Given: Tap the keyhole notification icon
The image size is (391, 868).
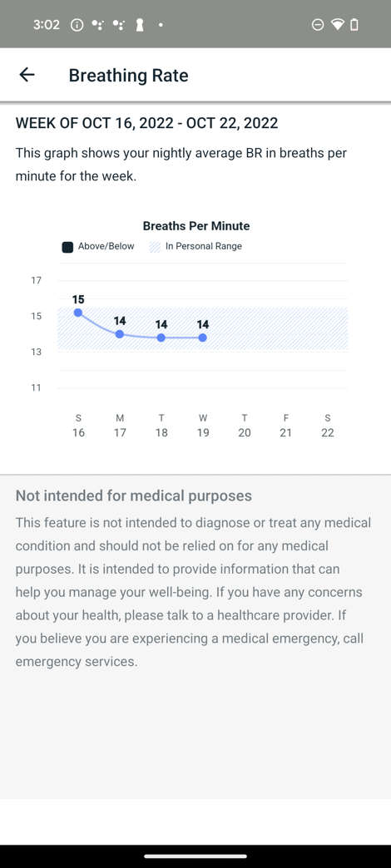Looking at the screenshot, I should click(140, 25).
